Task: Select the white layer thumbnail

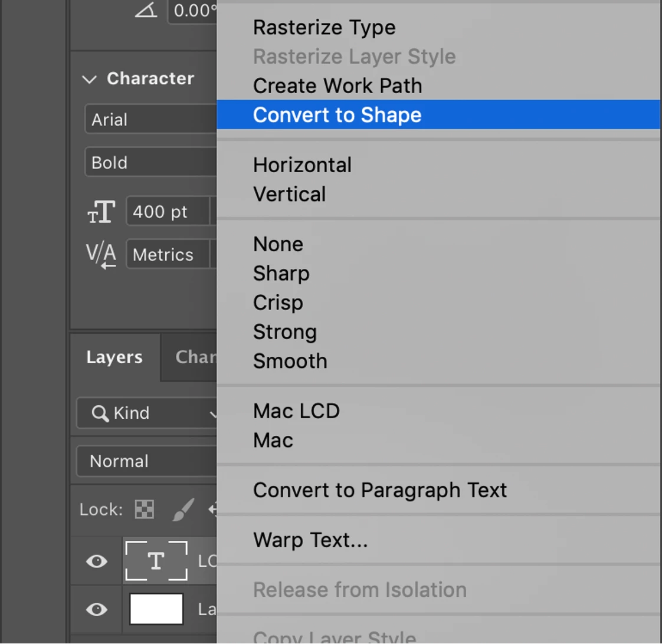Action: pyautogui.click(x=156, y=609)
